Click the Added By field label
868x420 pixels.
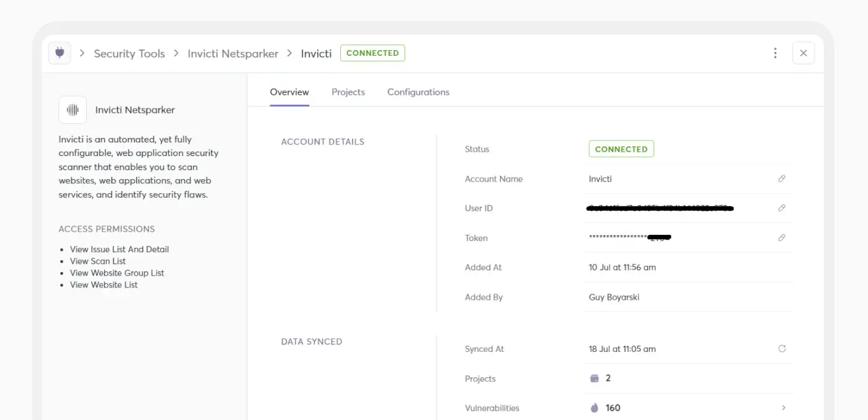coord(484,297)
